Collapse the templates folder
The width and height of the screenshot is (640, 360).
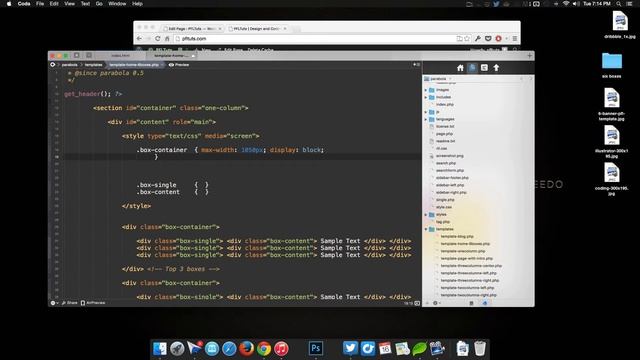click(x=426, y=229)
